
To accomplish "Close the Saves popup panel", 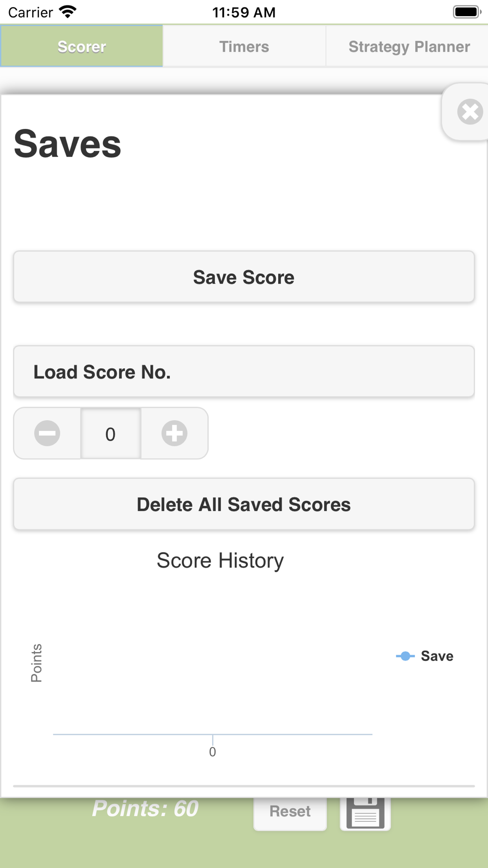I will coord(469,112).
